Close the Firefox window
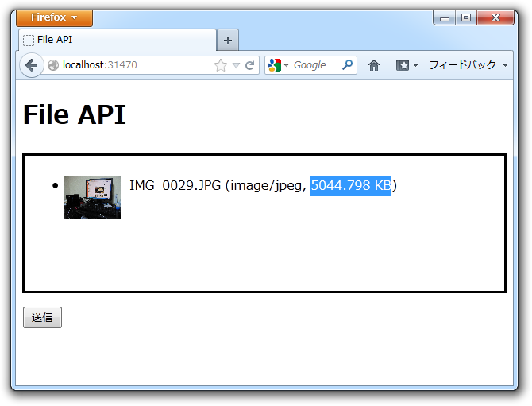Image resolution: width=532 pixels, height=406 pixels. [x=495, y=17]
